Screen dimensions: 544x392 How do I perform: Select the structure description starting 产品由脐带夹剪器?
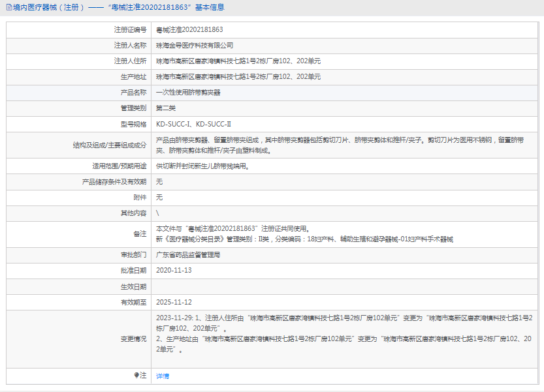pyautogui.click(x=340, y=145)
